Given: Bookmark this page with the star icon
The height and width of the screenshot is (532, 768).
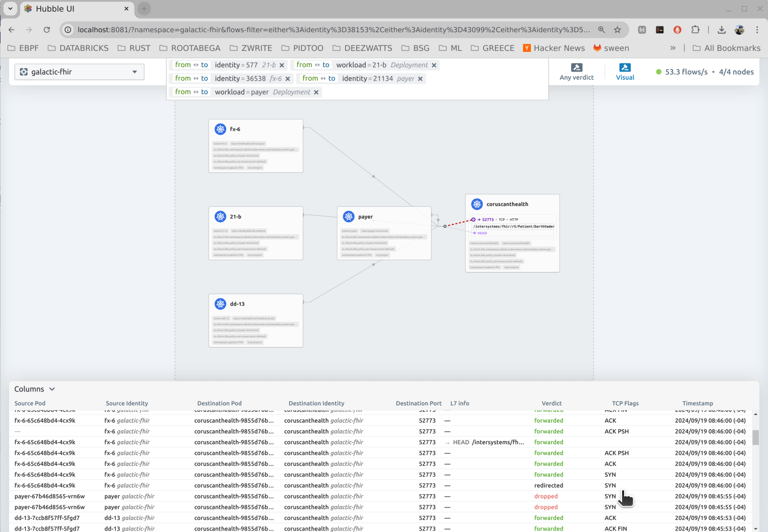Looking at the screenshot, I should pos(617,30).
